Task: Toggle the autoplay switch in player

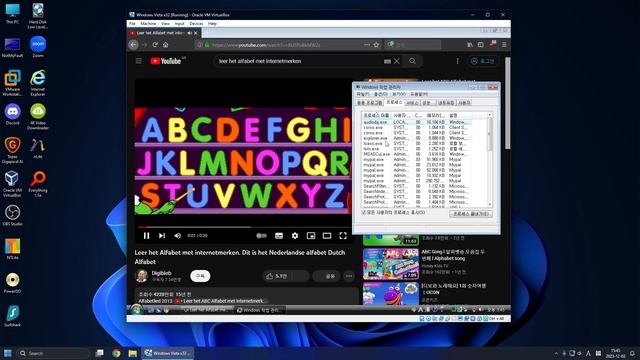Action: pyautogui.click(x=261, y=236)
